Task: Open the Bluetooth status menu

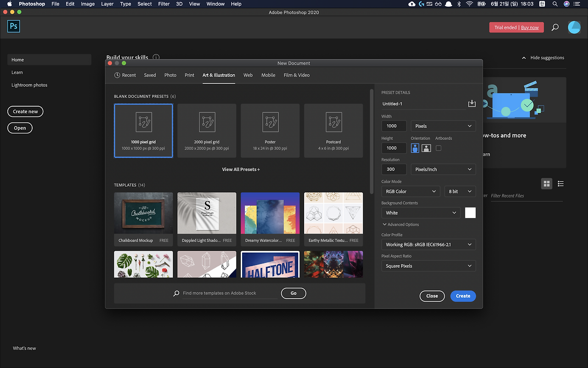Action: point(458,4)
